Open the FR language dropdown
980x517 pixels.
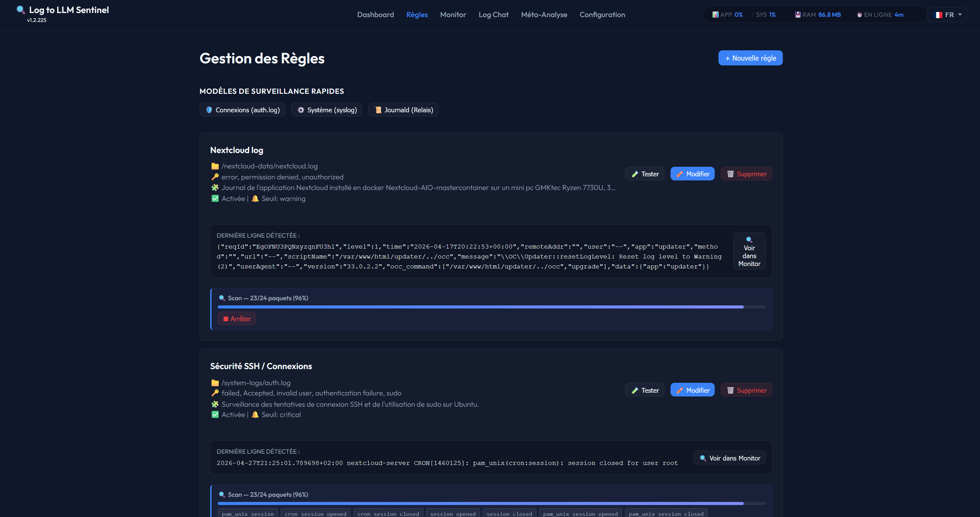pyautogui.click(x=947, y=15)
